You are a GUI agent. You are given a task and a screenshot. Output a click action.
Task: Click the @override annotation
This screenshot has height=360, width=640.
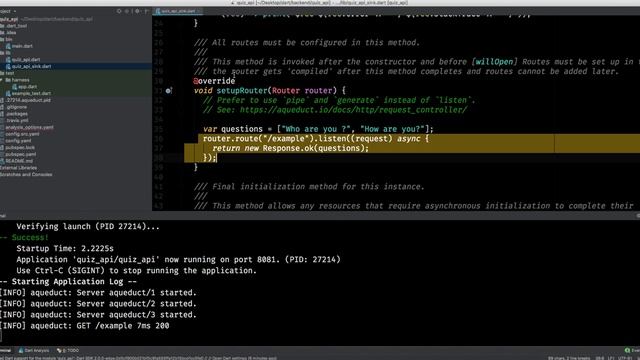[214, 81]
